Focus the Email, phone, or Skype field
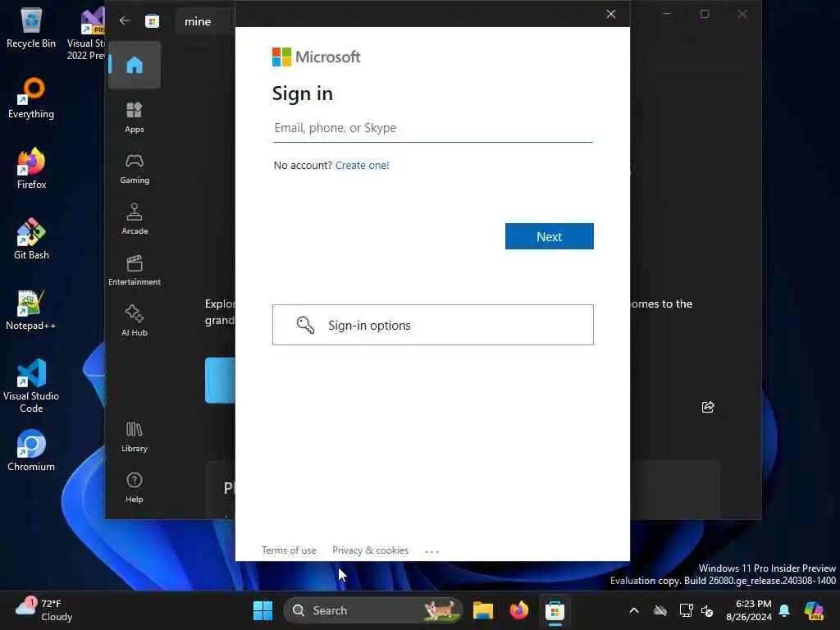This screenshot has height=630, width=840. (x=433, y=128)
